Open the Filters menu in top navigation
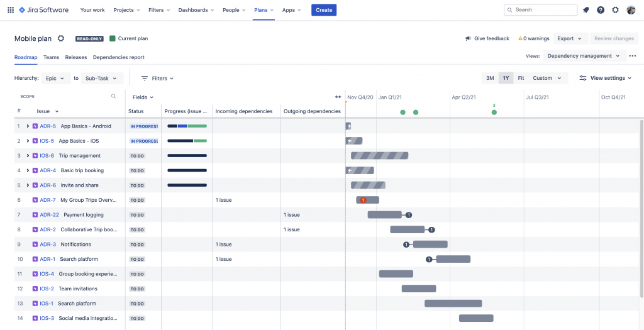The image size is (644, 330). [159, 10]
